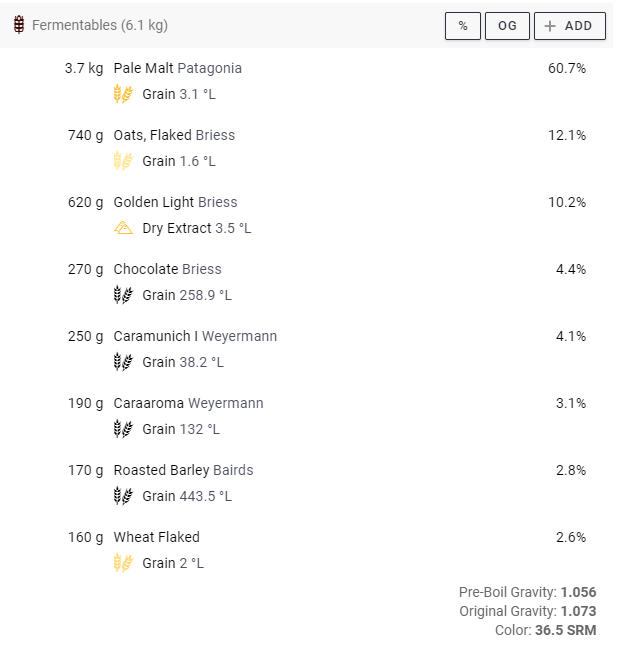The width and height of the screenshot is (621, 647).
Task: Click the Chocolate malt grain icon
Action: (x=123, y=295)
